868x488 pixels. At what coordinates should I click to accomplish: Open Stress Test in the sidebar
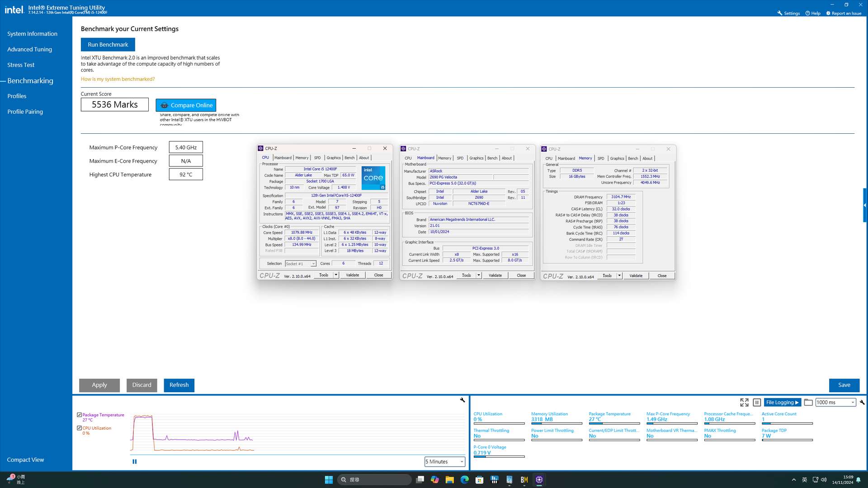(21, 65)
